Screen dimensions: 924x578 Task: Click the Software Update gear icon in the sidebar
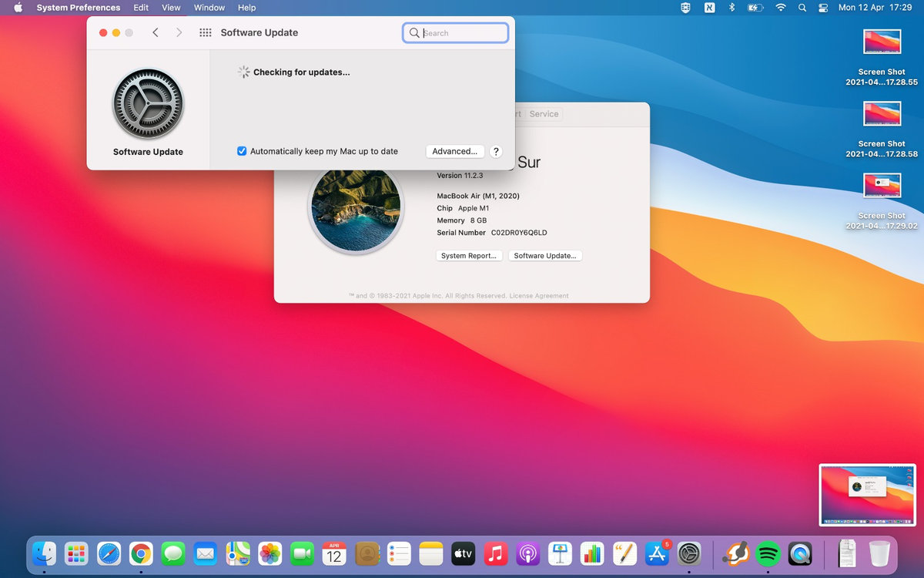click(148, 104)
